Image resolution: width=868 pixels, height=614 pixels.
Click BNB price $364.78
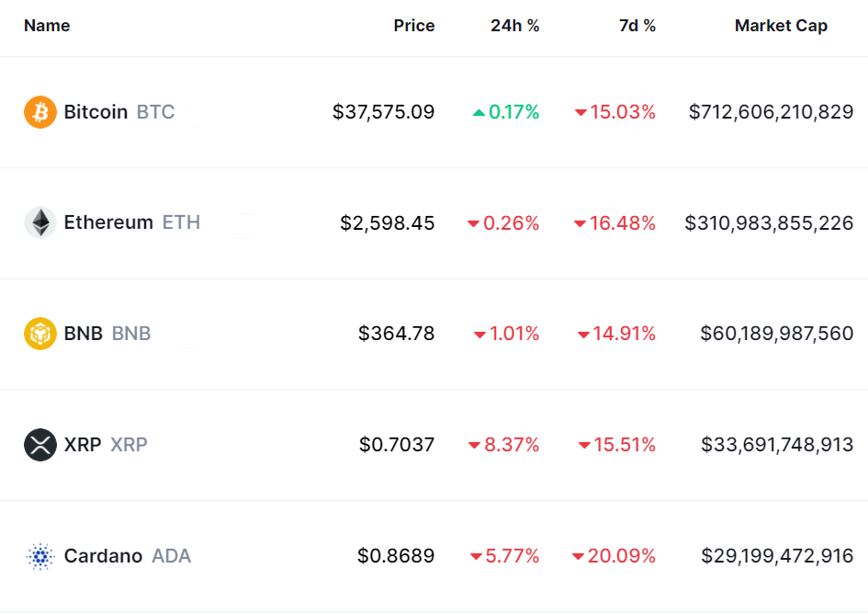tap(397, 334)
